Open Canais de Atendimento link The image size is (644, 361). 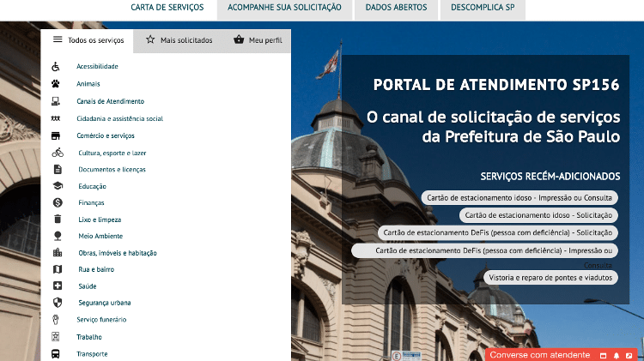coord(111,101)
